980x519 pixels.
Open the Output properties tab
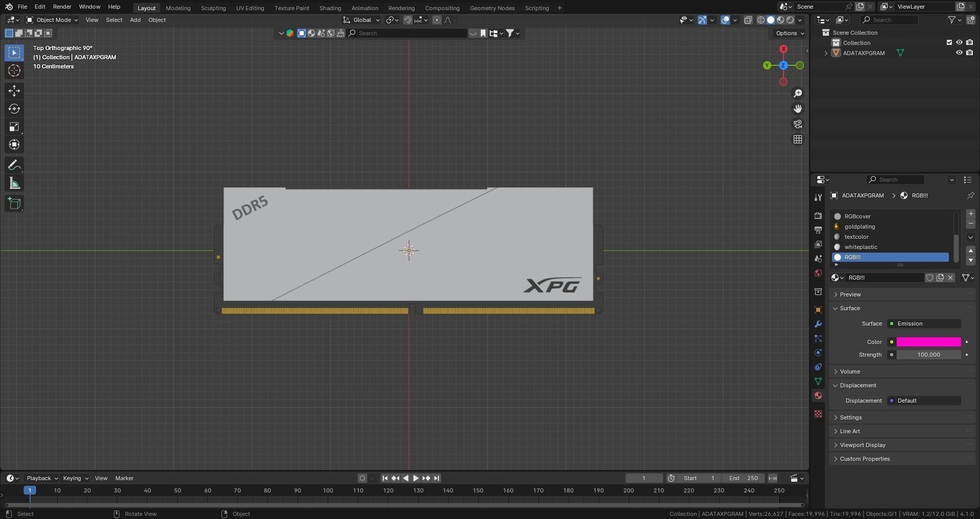pyautogui.click(x=818, y=230)
